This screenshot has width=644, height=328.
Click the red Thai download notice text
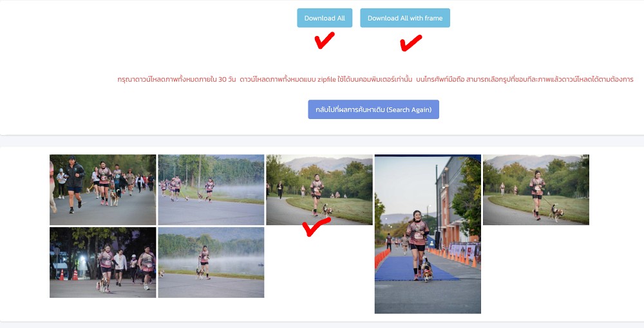(375, 80)
